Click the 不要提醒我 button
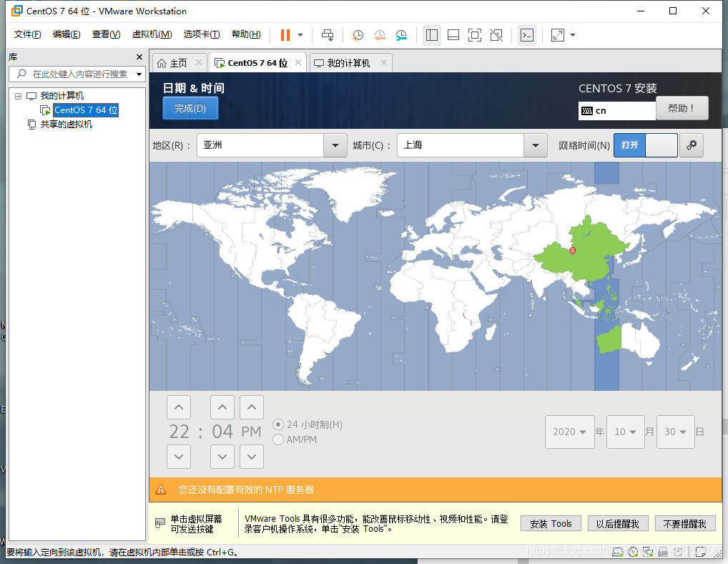Viewport: 728px width, 564px height. coord(685,524)
